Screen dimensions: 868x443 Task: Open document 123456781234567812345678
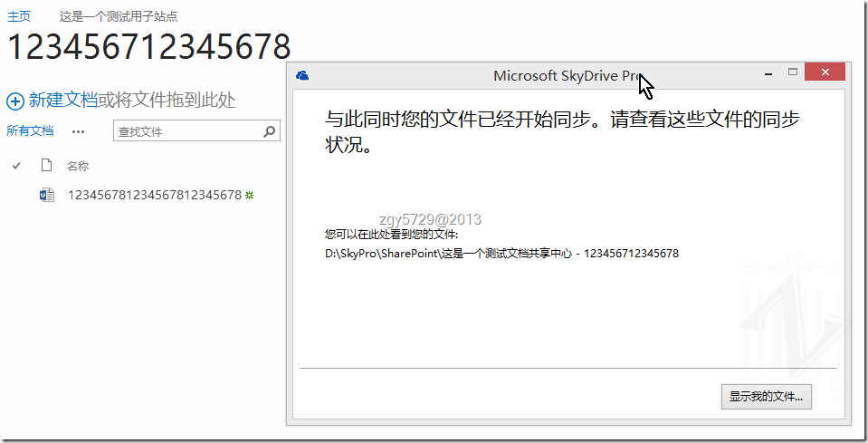[155, 195]
